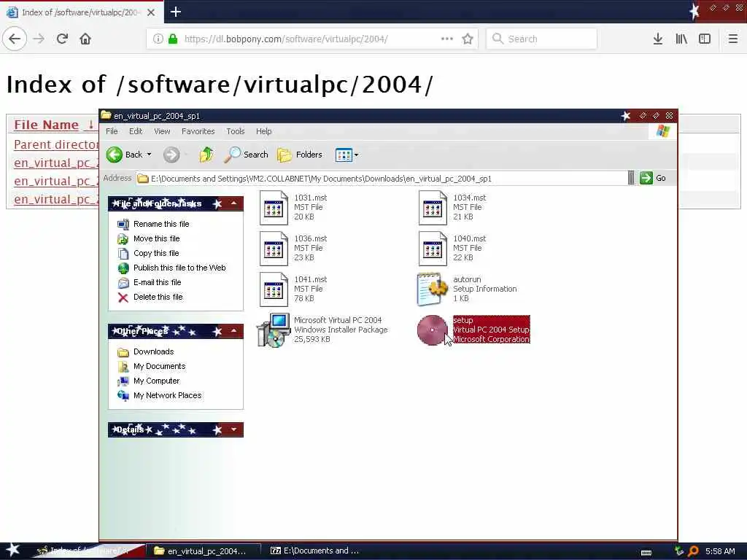This screenshot has height=560, width=747.
Task: Open My Computer in Other Places
Action: (156, 381)
